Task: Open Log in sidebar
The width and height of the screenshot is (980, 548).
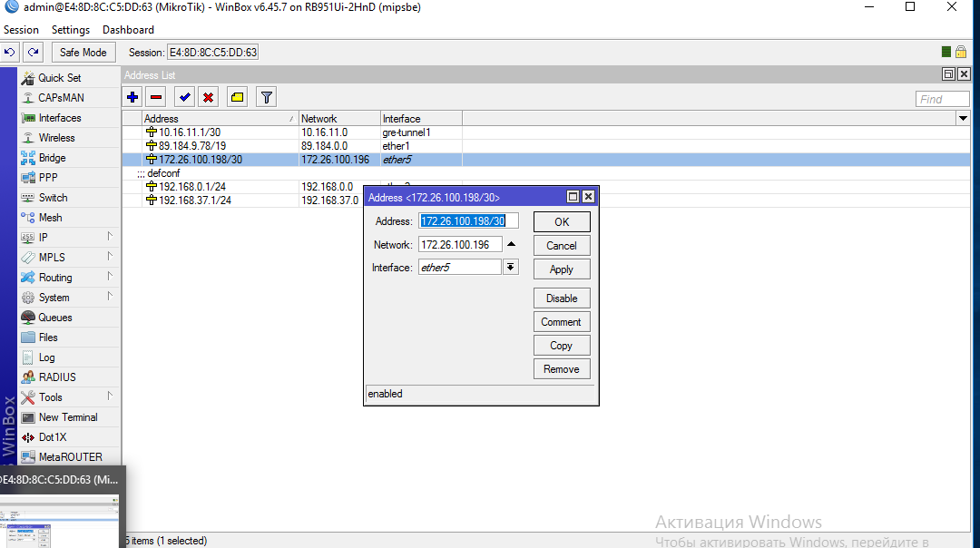Action: 46,357
